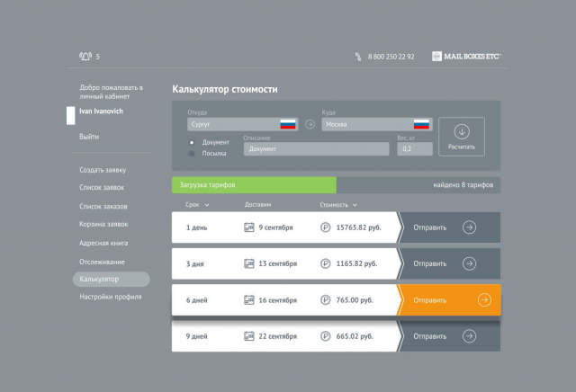Image resolution: width=576 pixels, height=392 pixels.
Task: Click ruble icon beside 1165.82 руб.
Action: click(x=326, y=263)
